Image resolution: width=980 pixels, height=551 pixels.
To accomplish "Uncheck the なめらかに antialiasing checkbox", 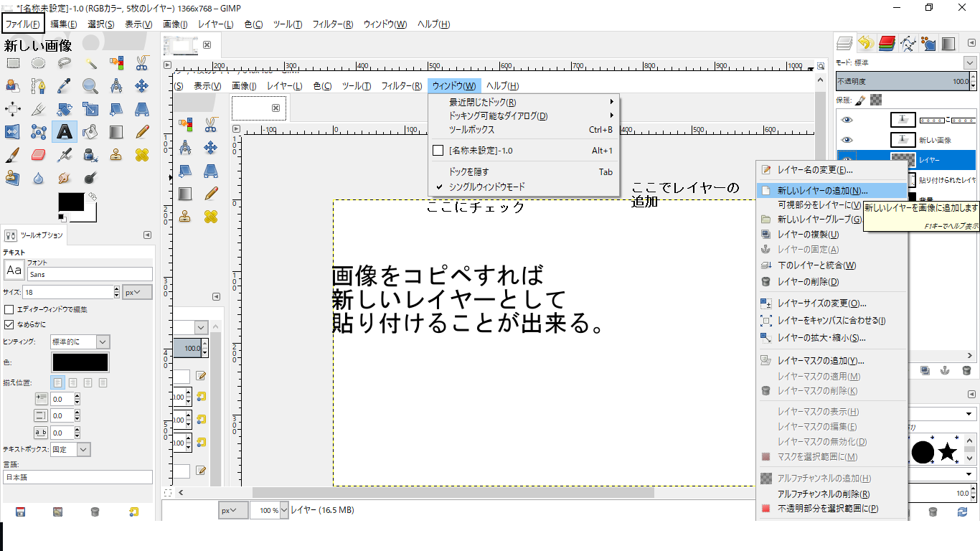I will 9,324.
